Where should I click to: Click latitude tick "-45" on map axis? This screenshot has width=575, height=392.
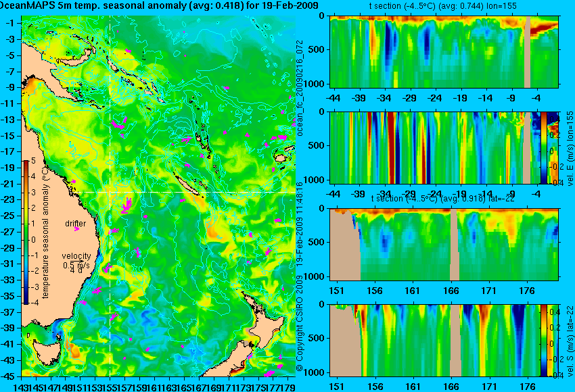9,376
